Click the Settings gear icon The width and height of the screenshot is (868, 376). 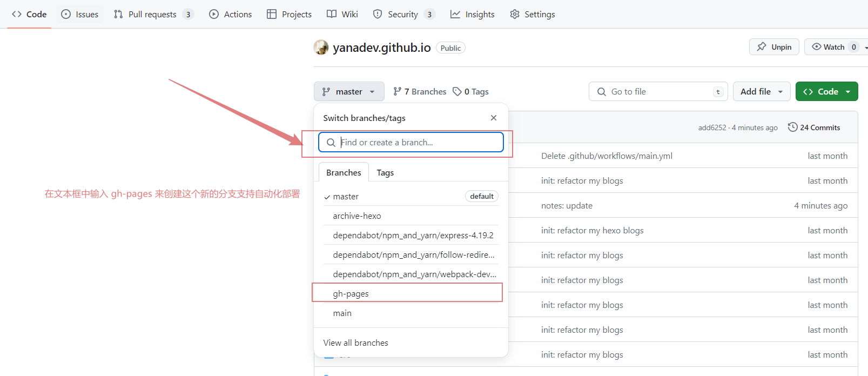515,14
